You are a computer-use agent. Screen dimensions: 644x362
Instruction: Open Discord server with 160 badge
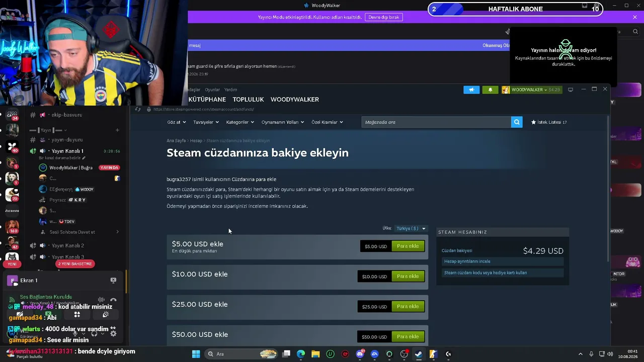click(12, 227)
